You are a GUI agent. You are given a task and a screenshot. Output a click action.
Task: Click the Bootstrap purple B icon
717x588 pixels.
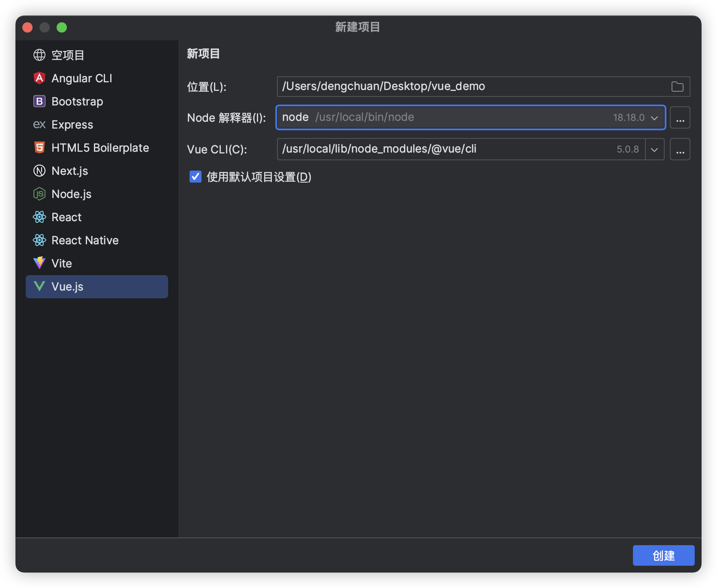tap(39, 101)
